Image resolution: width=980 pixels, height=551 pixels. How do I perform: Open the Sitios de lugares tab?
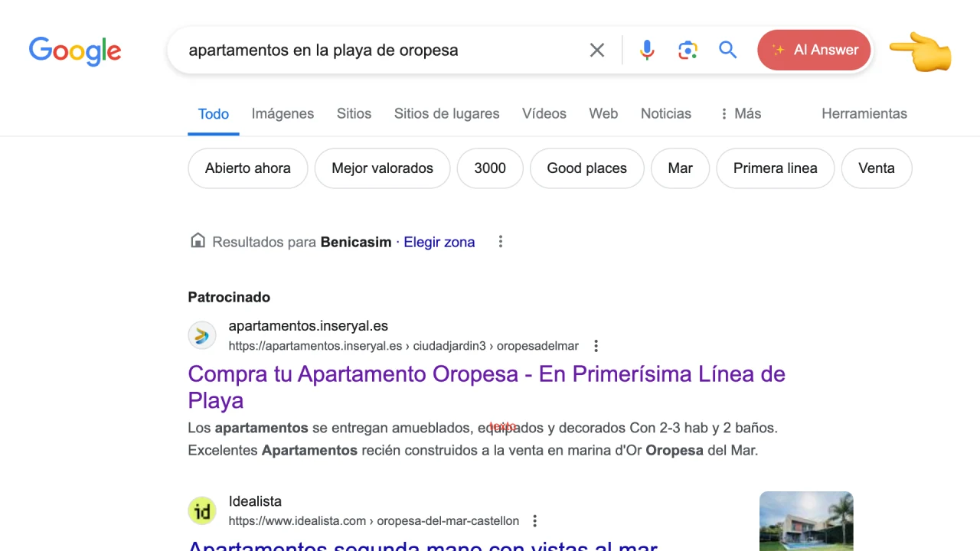[446, 113]
